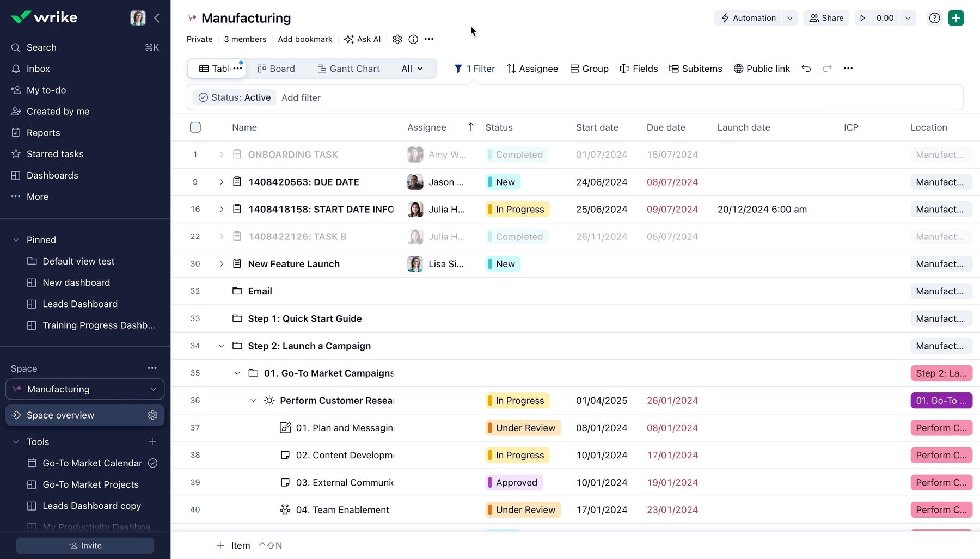The image size is (980, 559).
Task: Expand the timer dropdown arrow
Action: pyautogui.click(x=908, y=18)
